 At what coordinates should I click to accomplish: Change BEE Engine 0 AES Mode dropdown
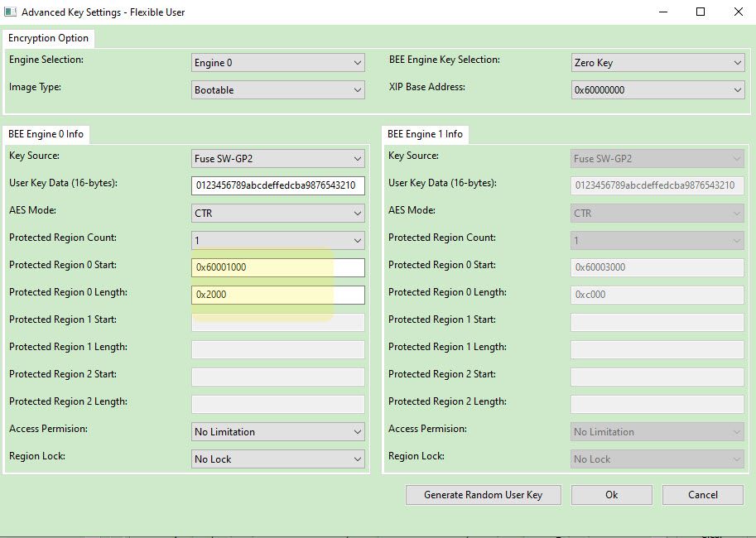[277, 214]
